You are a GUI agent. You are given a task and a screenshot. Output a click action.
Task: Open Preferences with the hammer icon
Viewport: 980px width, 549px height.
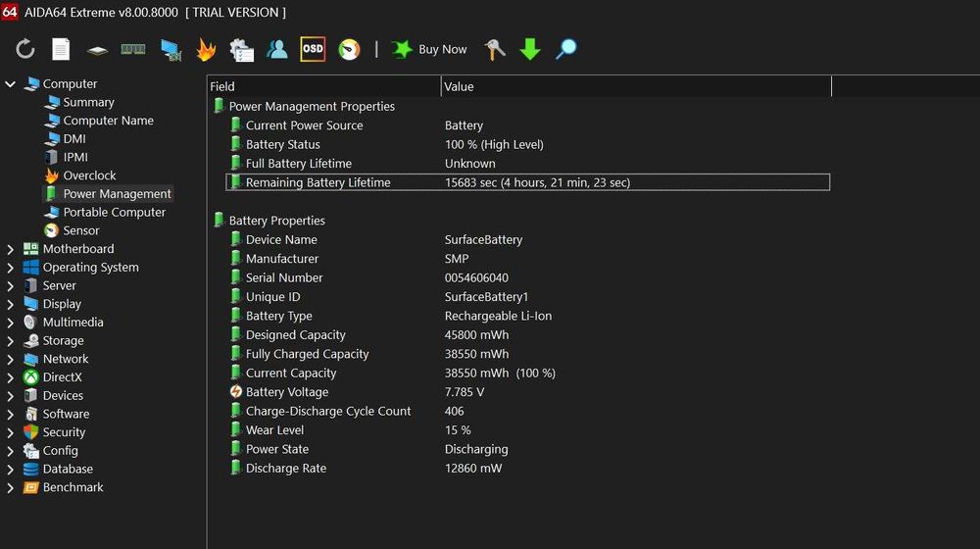tap(494, 49)
